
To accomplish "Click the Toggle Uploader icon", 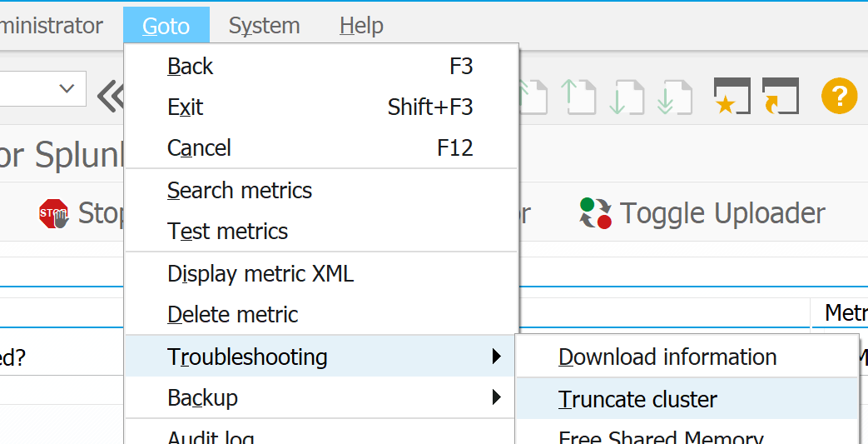I will point(596,213).
